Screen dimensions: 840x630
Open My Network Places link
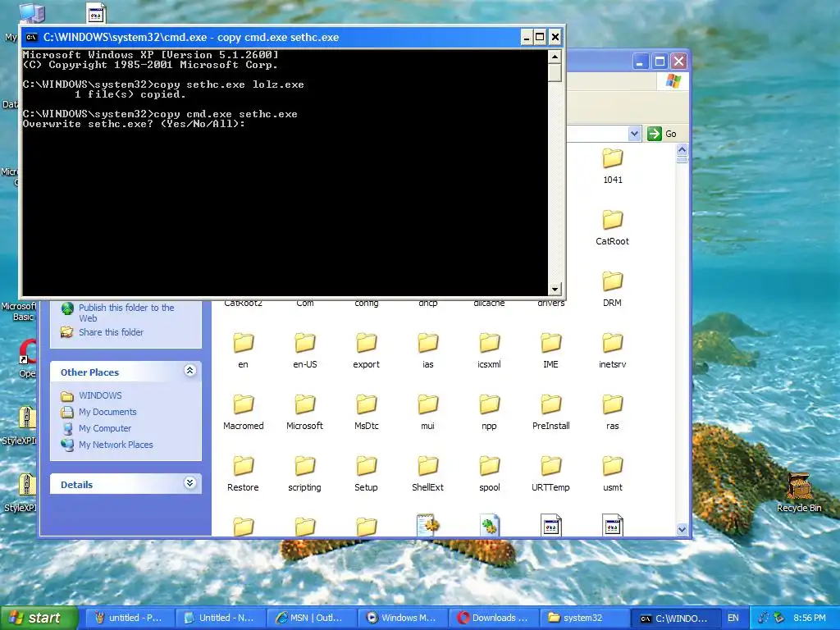coord(116,445)
